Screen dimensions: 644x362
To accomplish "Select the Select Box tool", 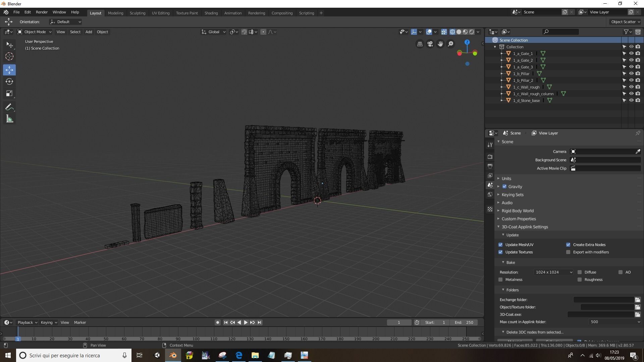I will 9,45.
